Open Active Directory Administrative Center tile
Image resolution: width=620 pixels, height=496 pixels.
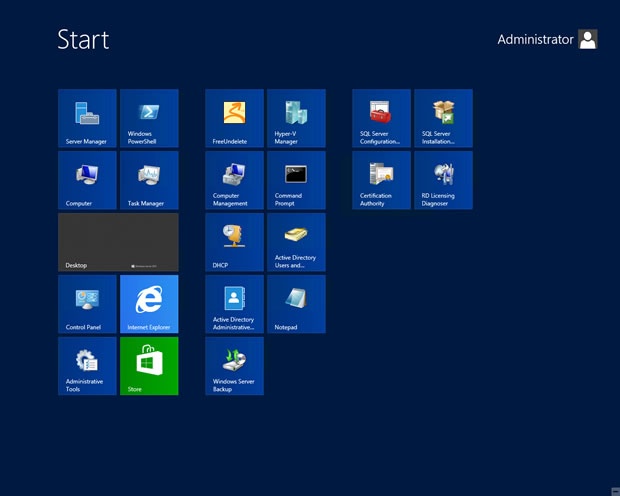234,304
